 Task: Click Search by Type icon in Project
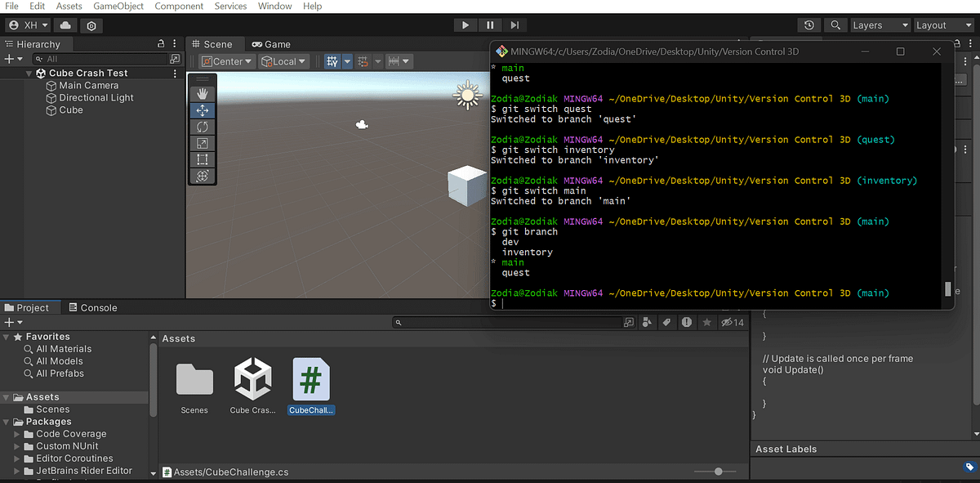click(648, 323)
